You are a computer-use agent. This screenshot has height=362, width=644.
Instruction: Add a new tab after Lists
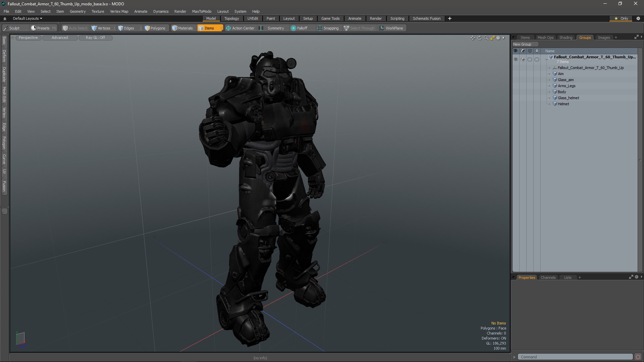point(580,278)
